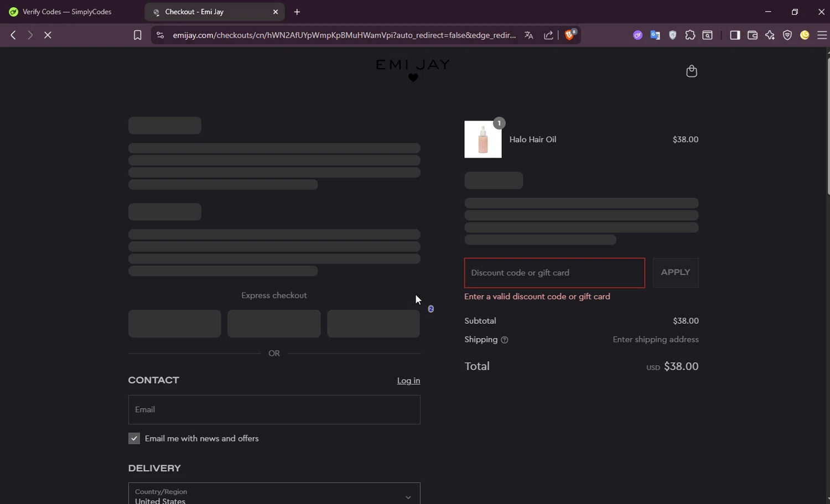
Task: Toggle Email me with news and offers
Action: [134, 439]
